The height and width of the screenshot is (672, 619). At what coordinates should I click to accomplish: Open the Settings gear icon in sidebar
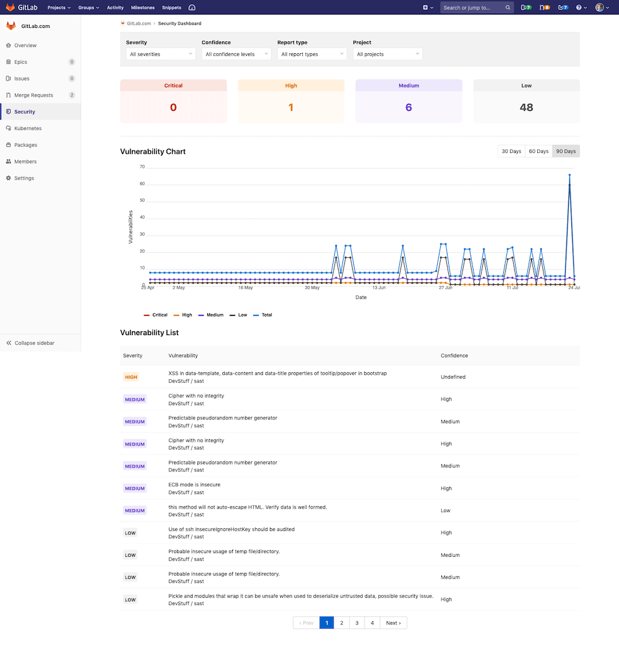(x=9, y=178)
